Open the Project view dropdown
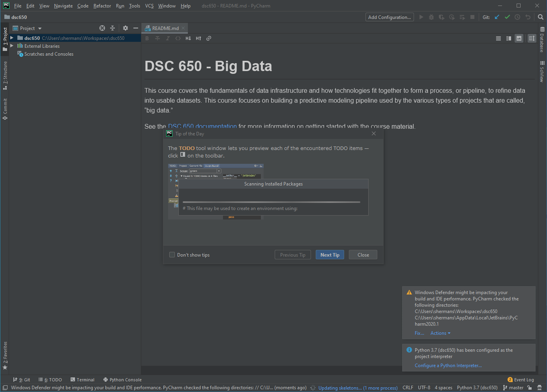The image size is (547, 392). pyautogui.click(x=27, y=28)
